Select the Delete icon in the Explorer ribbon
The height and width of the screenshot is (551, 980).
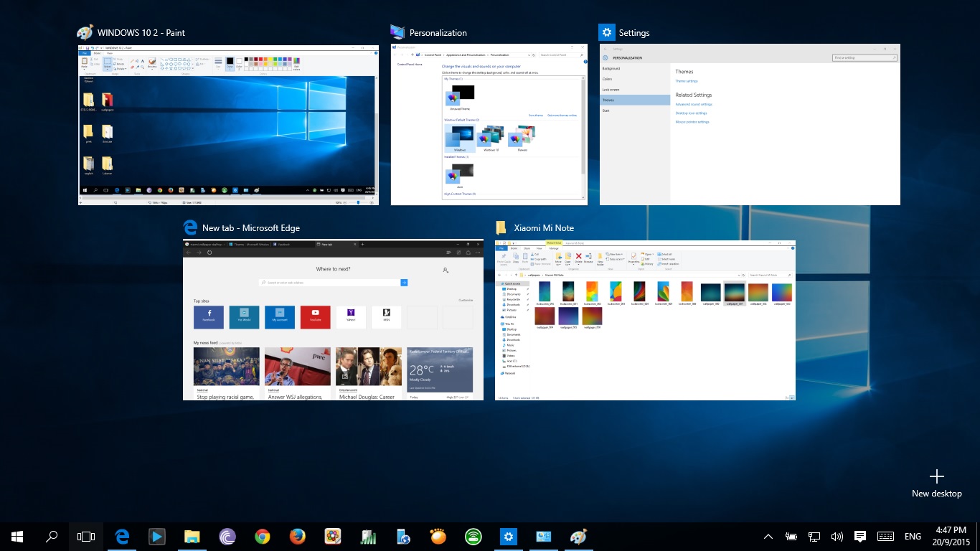578,256
